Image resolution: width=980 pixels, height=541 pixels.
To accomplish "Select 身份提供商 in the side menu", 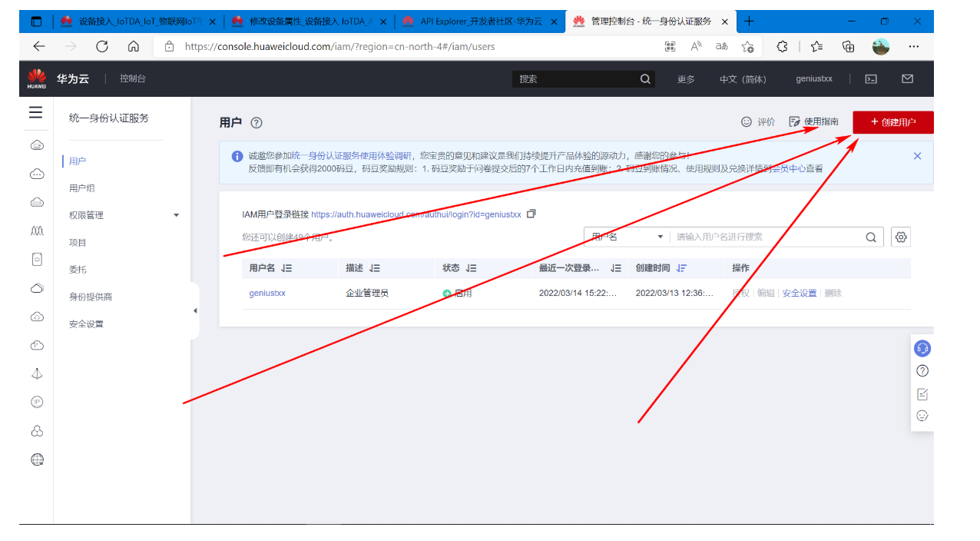I will coord(91,297).
